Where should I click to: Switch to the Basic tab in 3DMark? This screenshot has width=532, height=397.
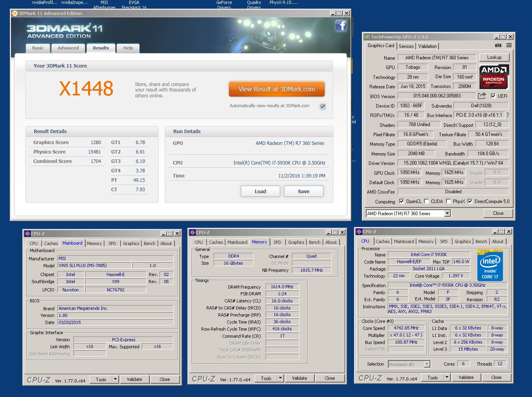point(38,48)
